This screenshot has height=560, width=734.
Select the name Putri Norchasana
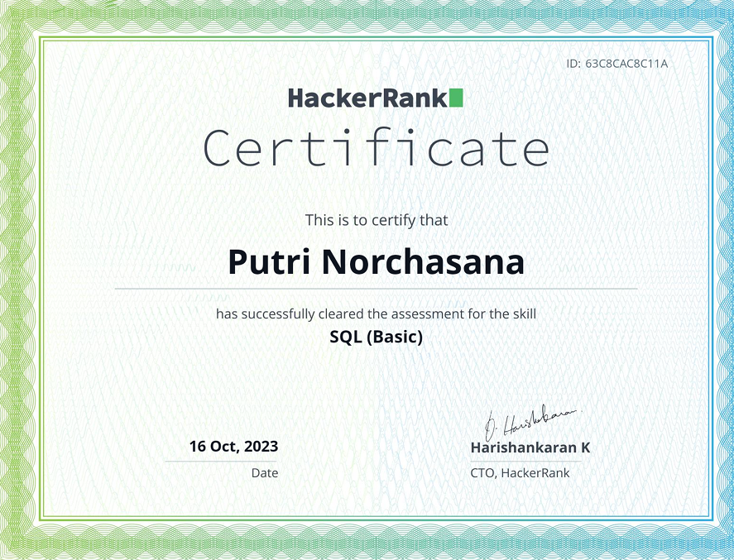(x=376, y=261)
